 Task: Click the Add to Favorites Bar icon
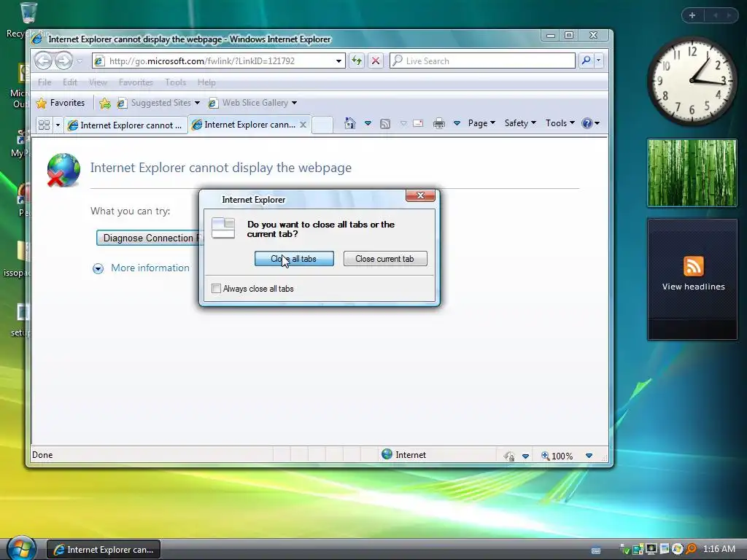(105, 103)
